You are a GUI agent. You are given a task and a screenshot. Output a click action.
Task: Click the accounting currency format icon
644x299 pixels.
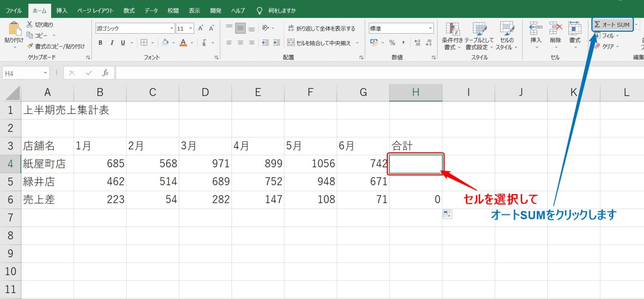374,42
